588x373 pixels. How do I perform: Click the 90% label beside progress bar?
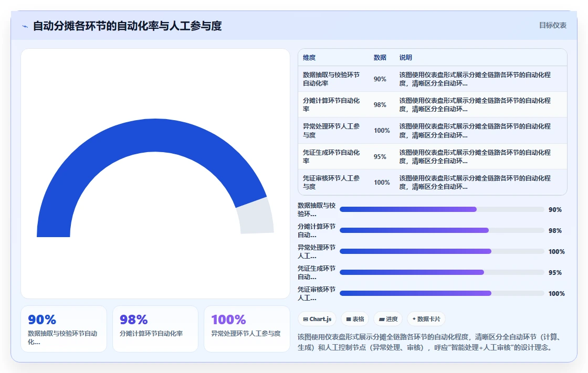555,209
